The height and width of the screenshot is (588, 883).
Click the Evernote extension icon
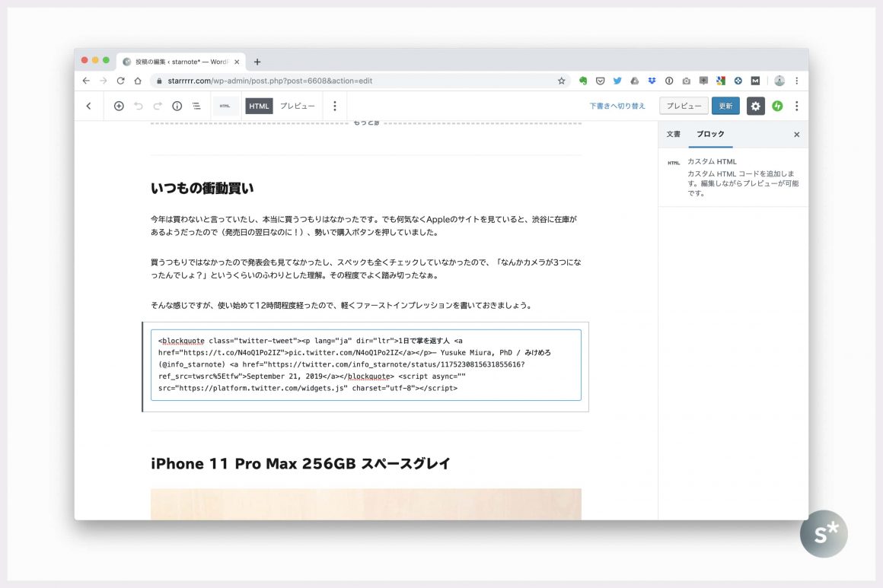coord(583,81)
